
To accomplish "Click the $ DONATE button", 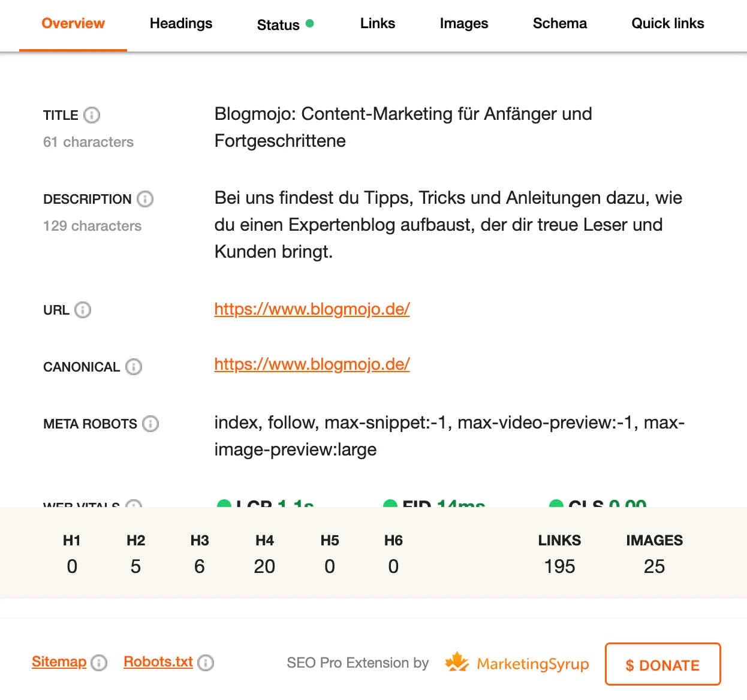I will [x=662, y=665].
